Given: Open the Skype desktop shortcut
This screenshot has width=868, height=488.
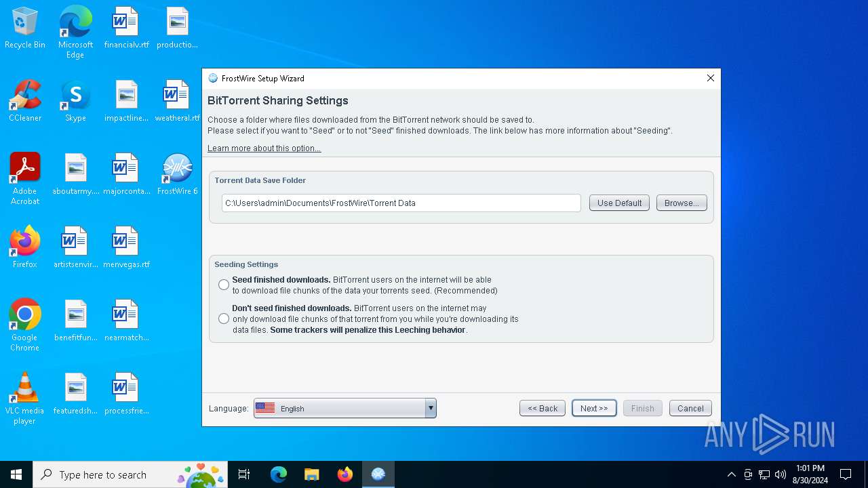Looking at the screenshot, I should click(75, 102).
